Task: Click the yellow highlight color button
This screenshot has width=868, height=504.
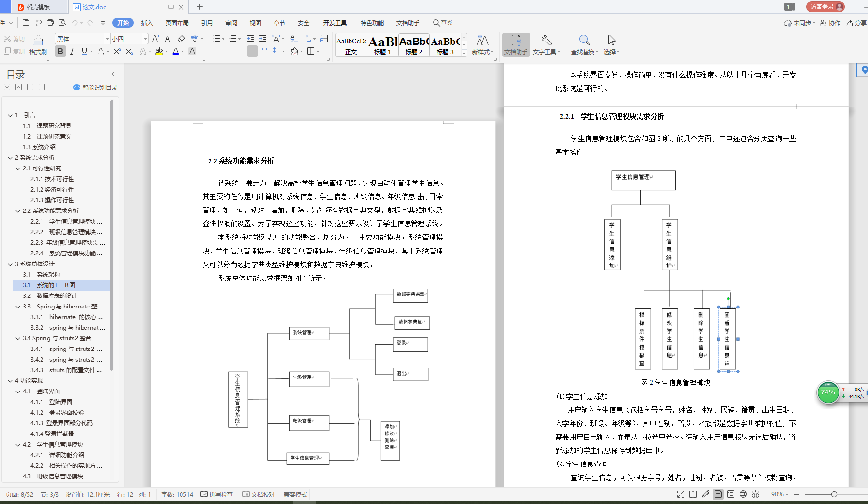Action: point(159,51)
